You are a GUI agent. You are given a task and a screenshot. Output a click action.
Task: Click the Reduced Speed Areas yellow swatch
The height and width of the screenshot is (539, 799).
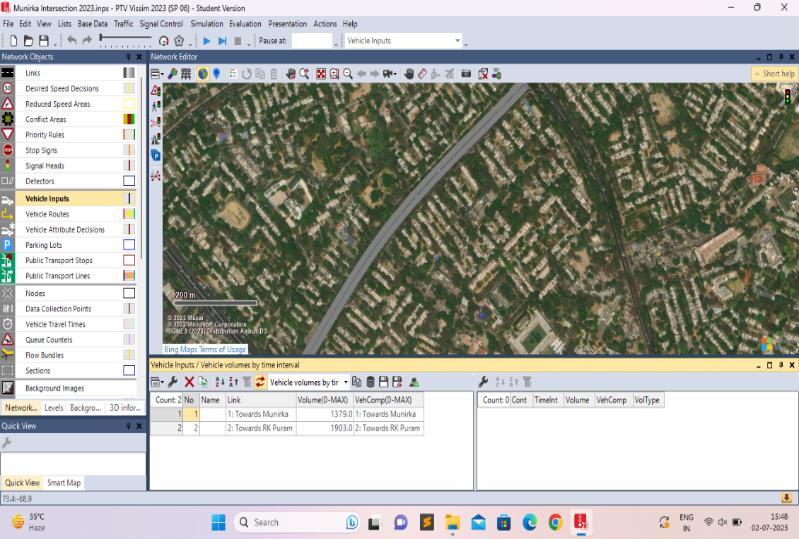click(129, 104)
